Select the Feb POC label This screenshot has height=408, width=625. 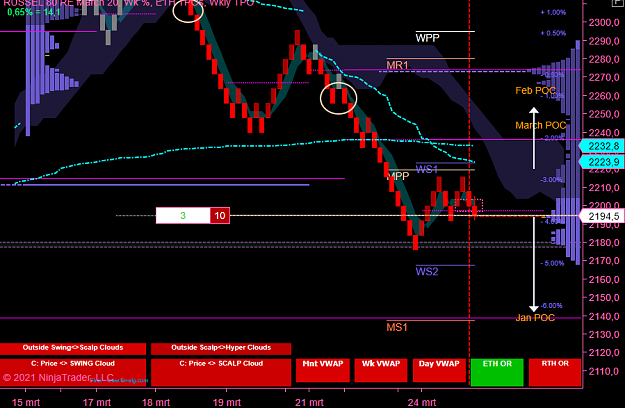pyautogui.click(x=535, y=90)
